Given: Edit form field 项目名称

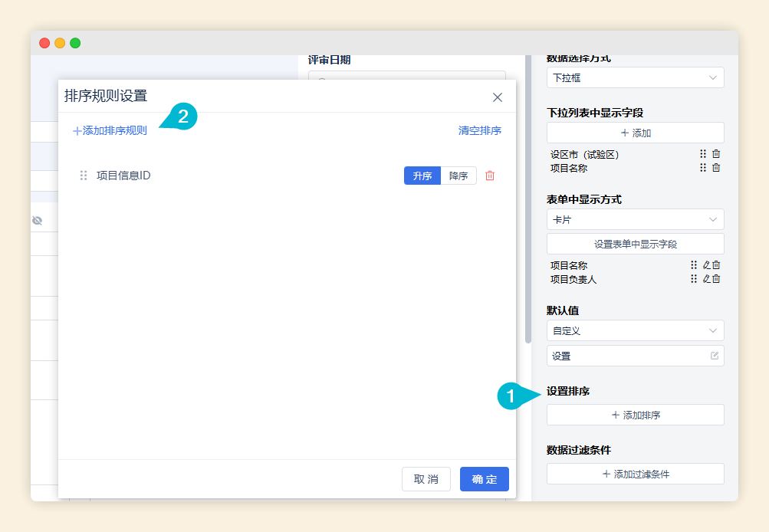Looking at the screenshot, I should coord(706,264).
